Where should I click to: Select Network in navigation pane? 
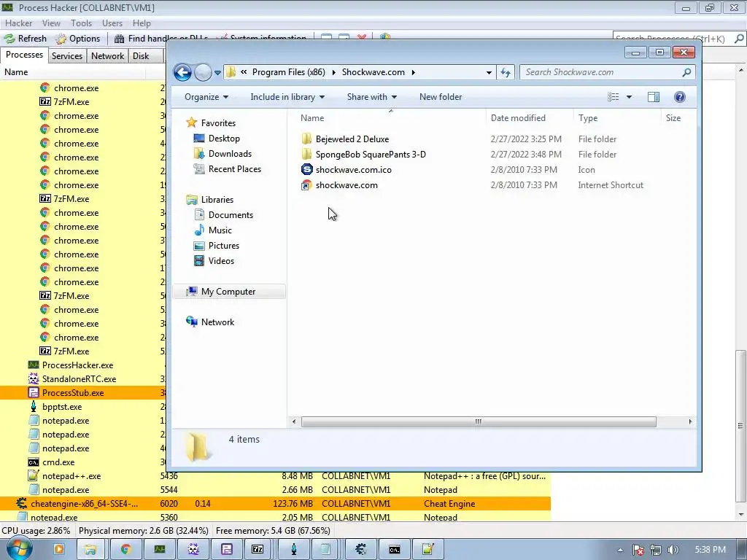(217, 322)
